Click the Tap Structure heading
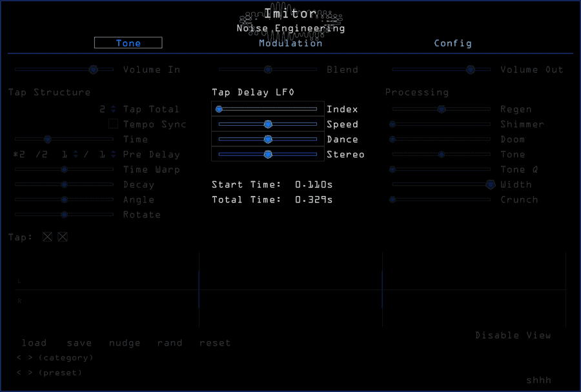 click(49, 92)
